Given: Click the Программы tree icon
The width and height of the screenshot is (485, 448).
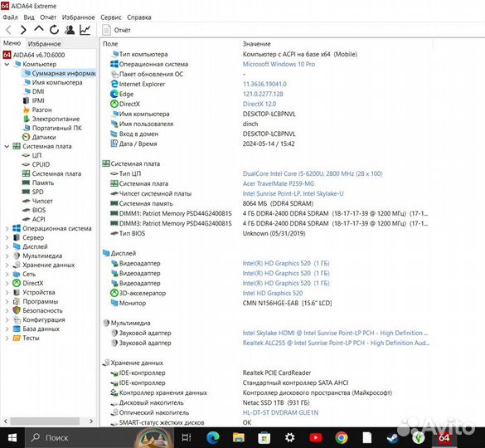Looking at the screenshot, I should (x=17, y=301).
